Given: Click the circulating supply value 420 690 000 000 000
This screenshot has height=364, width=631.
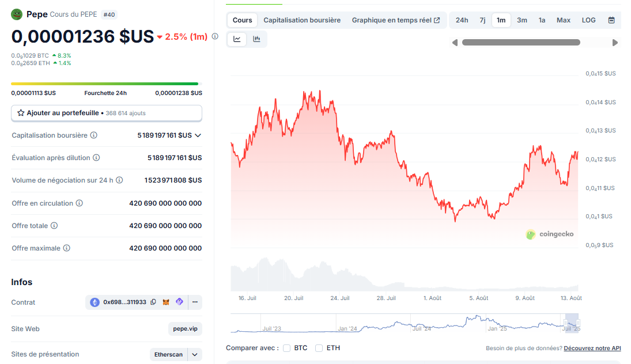Looking at the screenshot, I should (x=165, y=203).
